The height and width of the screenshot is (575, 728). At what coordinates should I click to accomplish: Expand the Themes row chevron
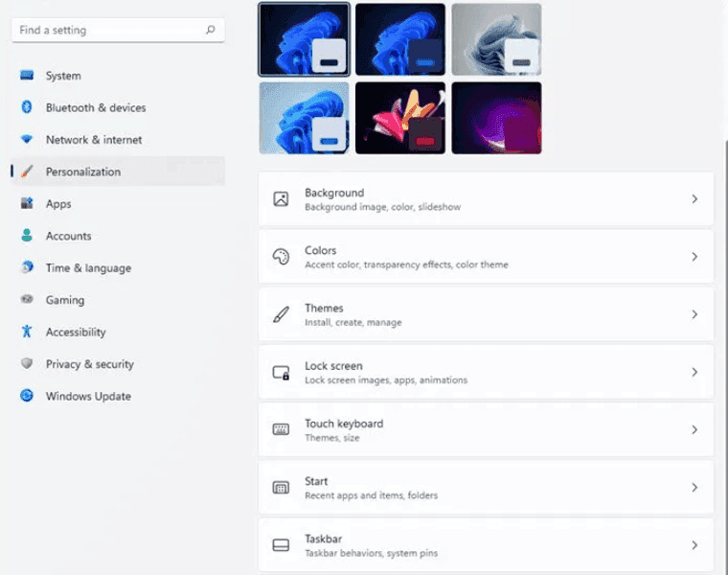(694, 314)
